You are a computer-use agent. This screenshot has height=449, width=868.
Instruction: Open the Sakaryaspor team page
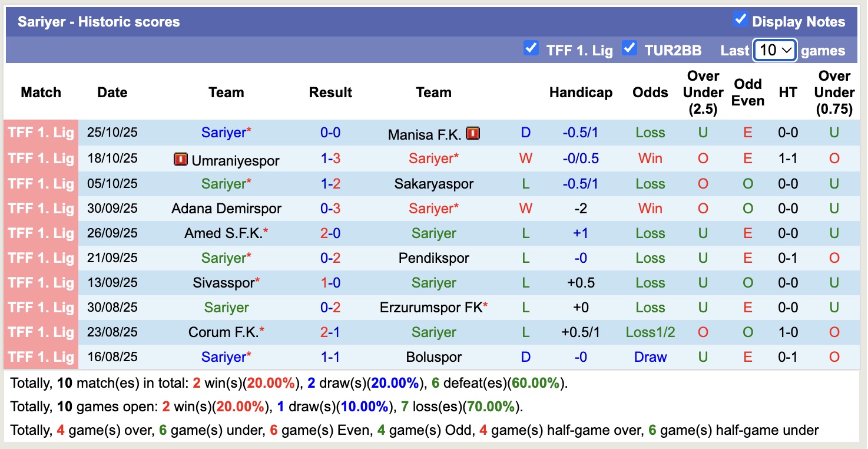pos(434,183)
